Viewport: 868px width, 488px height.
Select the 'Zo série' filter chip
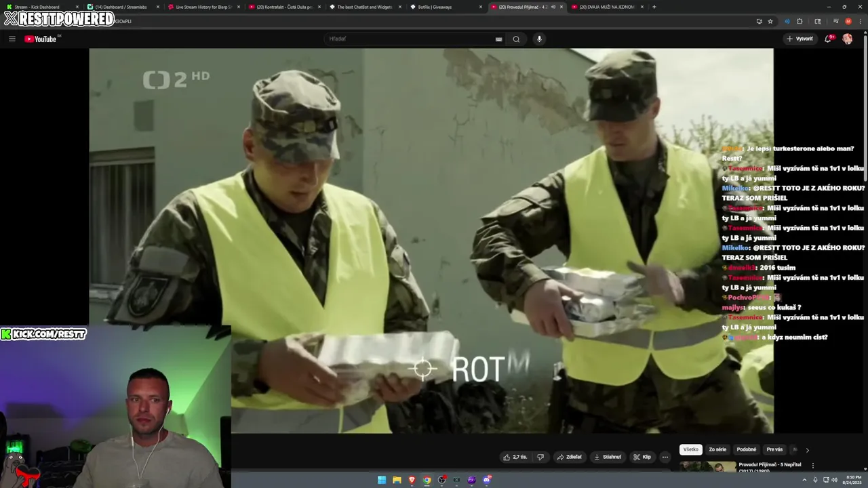pos(717,449)
